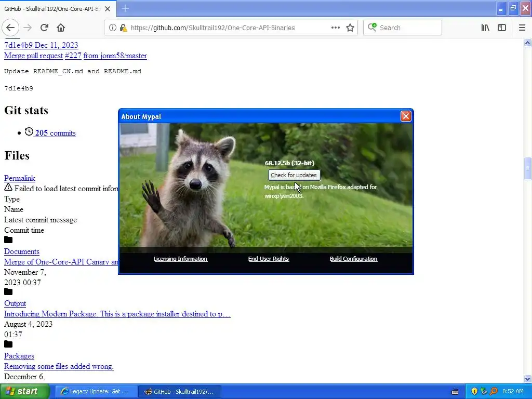Bookmark this page with the star icon
This screenshot has width=532, height=399.
coord(350,28)
